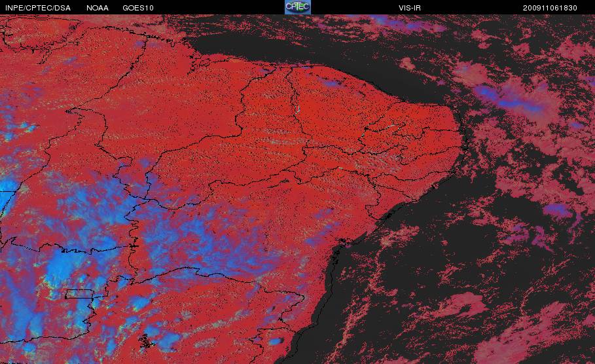Viewport: 595px width, 364px height.
Task: Click the NOAA label in the header
Action: coord(98,8)
